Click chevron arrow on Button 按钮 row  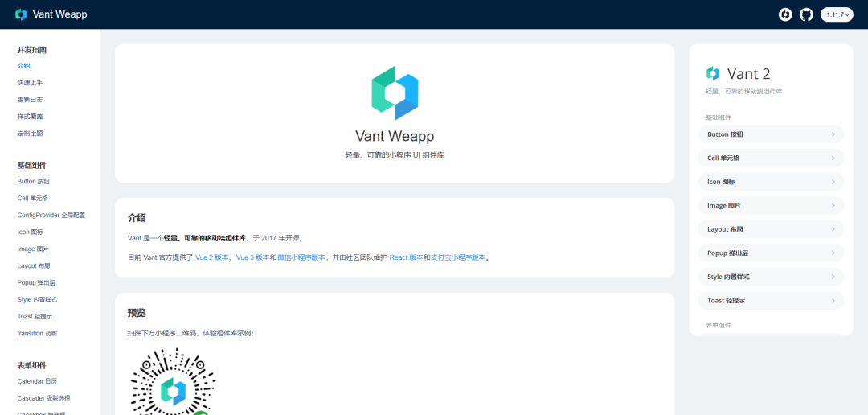[x=833, y=134]
